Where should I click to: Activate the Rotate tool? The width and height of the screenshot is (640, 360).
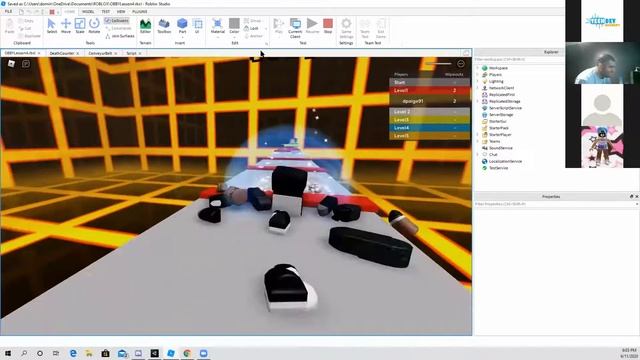click(x=94, y=26)
